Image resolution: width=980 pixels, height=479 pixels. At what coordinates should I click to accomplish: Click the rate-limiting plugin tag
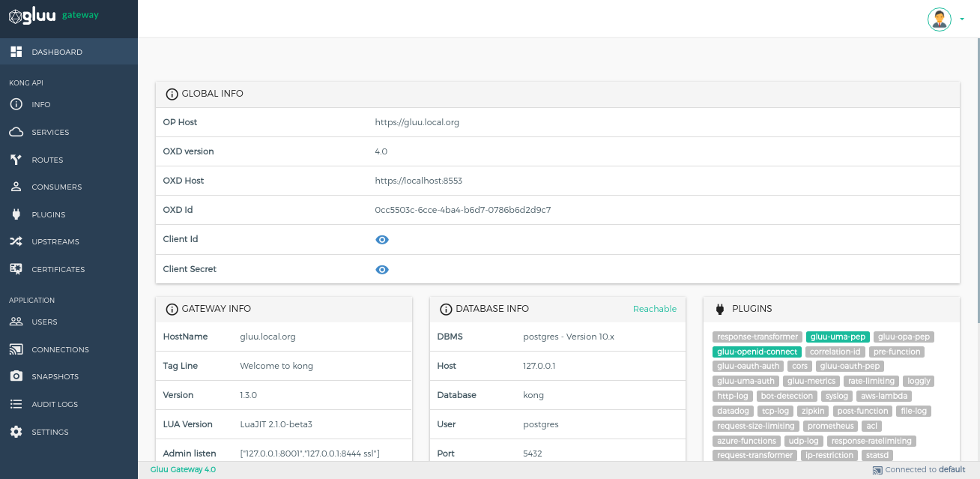click(x=871, y=382)
